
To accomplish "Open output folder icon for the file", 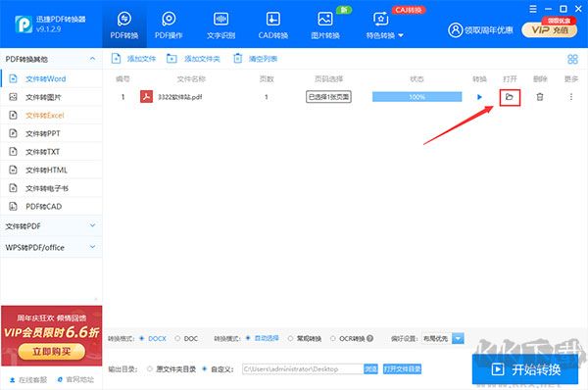I will (x=510, y=97).
